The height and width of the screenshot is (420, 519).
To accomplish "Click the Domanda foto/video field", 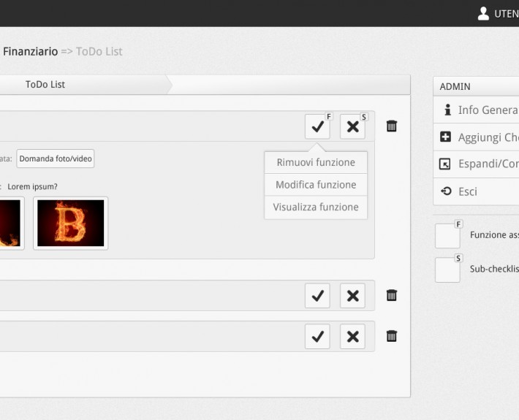I will (56, 159).
